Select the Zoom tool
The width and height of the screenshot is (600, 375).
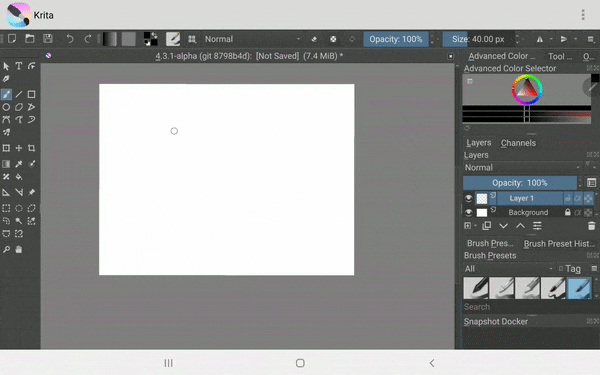pos(6,249)
